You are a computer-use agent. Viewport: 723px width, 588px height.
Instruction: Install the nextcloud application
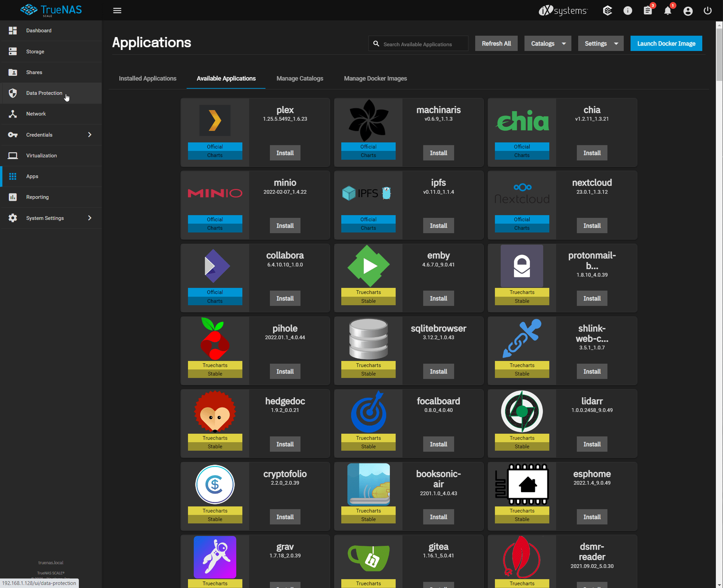click(592, 226)
